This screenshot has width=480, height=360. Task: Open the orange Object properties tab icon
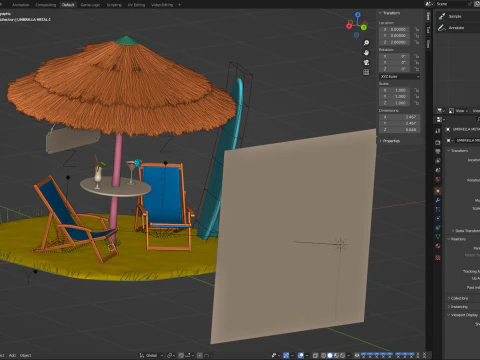438,191
